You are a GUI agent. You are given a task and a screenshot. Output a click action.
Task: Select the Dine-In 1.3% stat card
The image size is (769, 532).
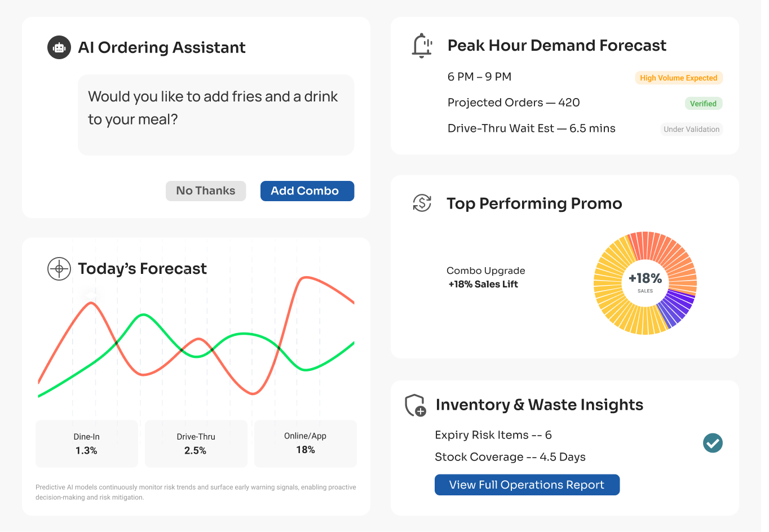(86, 444)
